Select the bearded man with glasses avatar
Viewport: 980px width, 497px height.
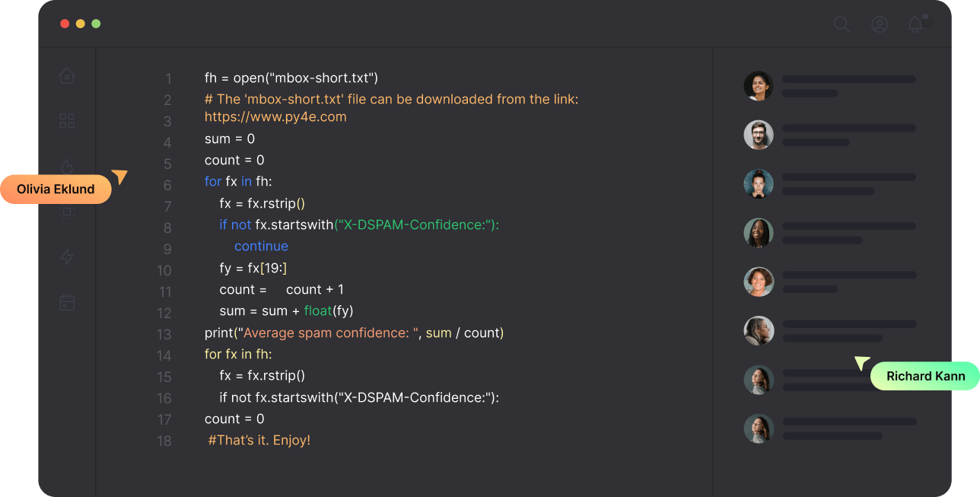[759, 135]
